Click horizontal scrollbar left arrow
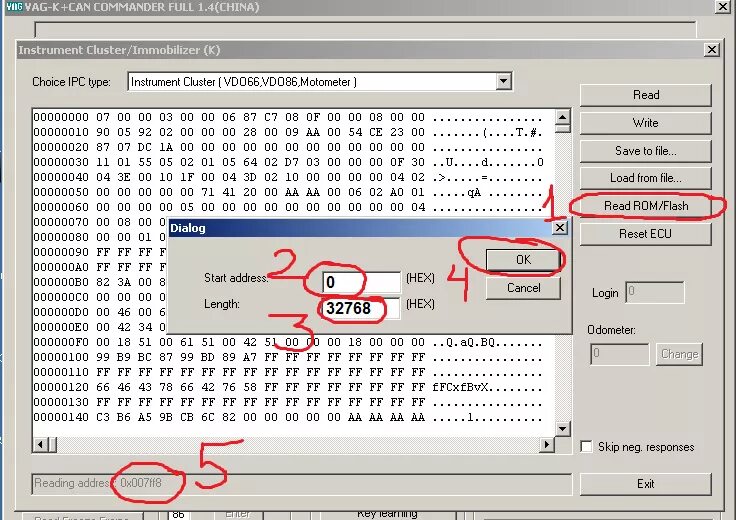Viewport: 736px width, 520px height. [40, 444]
